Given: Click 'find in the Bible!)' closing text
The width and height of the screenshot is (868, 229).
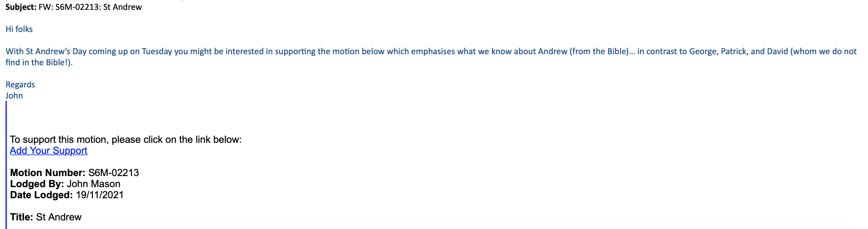Looking at the screenshot, I should (x=39, y=62).
